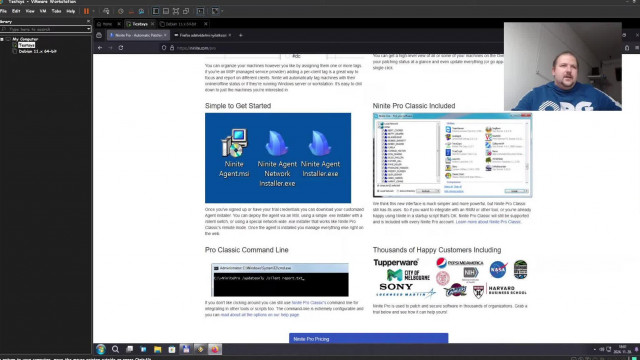Click the take snapshot clock icon
The image size is (640, 360).
tap(121, 11)
